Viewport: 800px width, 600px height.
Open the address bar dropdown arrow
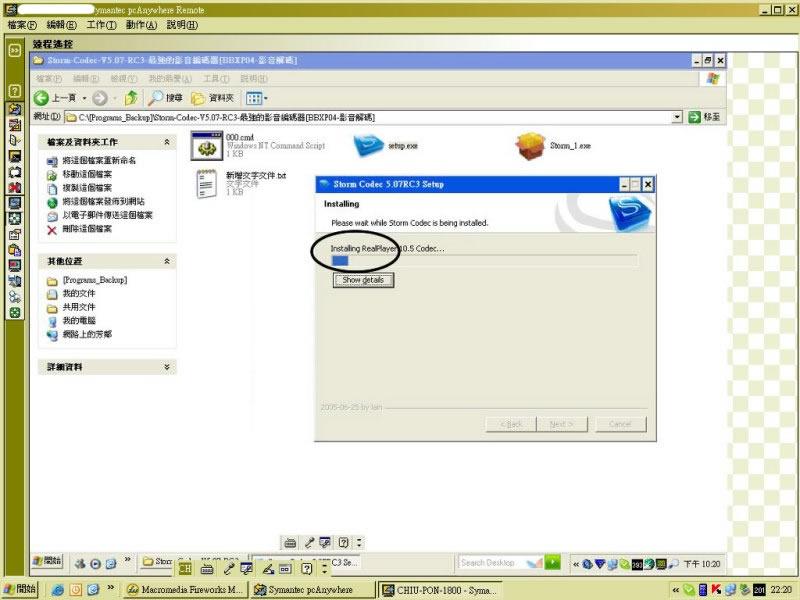(677, 117)
